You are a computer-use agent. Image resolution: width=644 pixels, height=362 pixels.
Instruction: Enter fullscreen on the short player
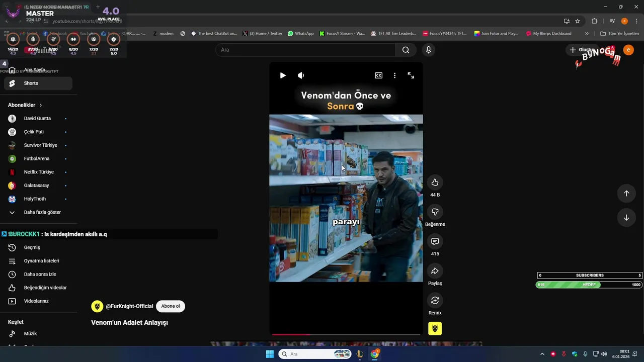(x=411, y=75)
